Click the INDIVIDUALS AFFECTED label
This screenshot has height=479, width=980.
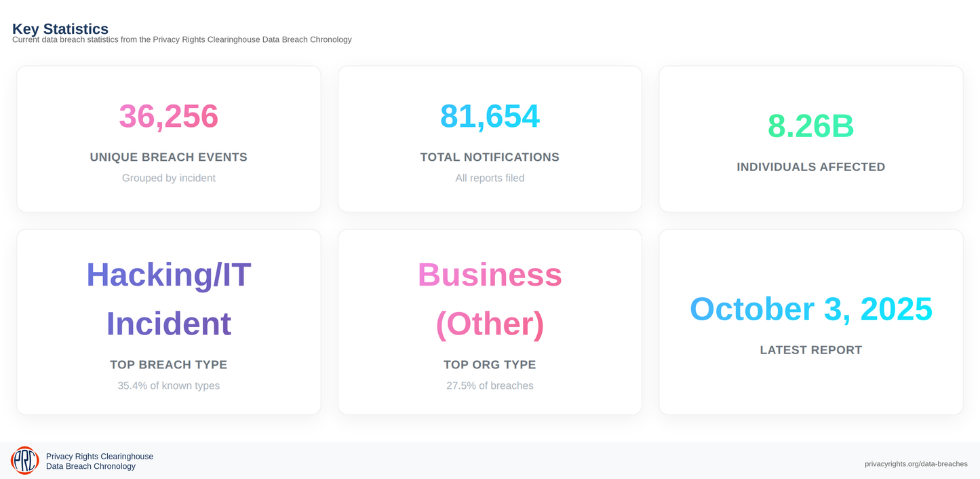click(810, 167)
